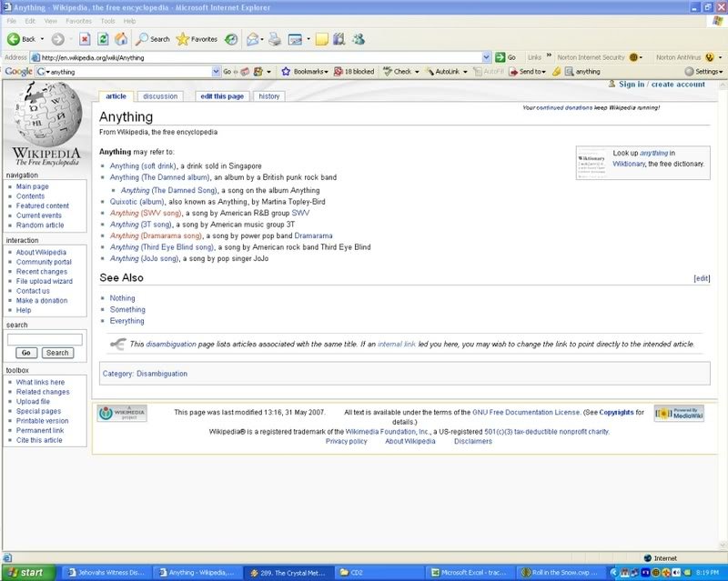728x581 pixels.
Task: Click the Powered by MediaWiki badge
Action: 679,413
